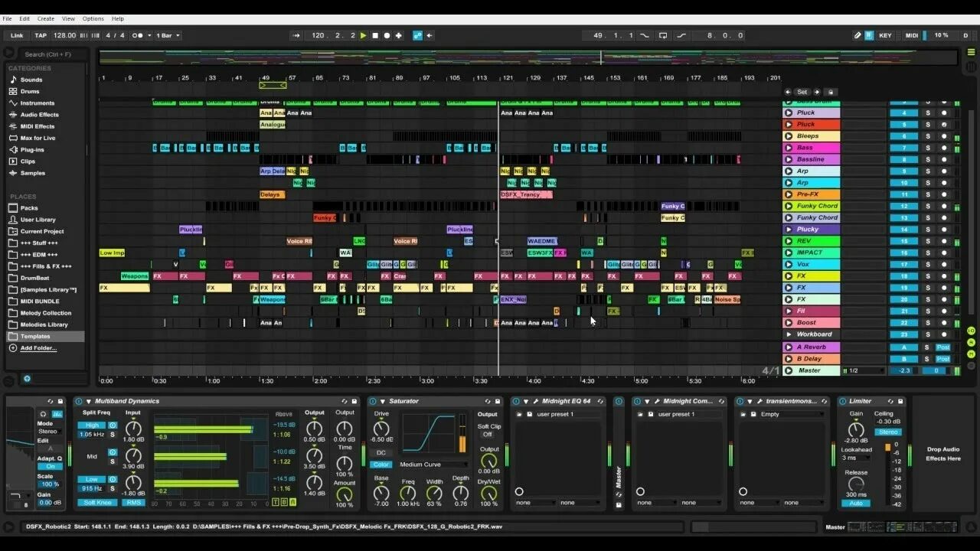Open the Create menu
This screenshot has width=980, height=551.
click(x=46, y=18)
